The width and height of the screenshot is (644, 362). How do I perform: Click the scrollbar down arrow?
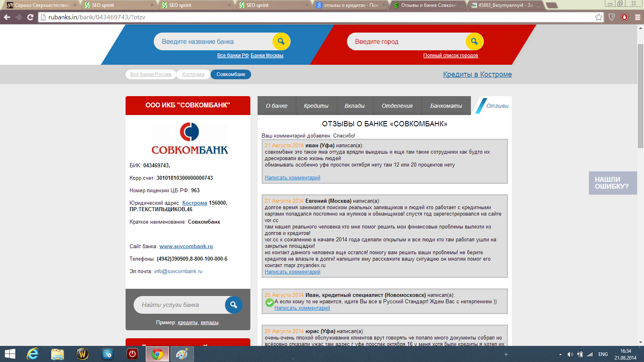pyautogui.click(x=640, y=342)
